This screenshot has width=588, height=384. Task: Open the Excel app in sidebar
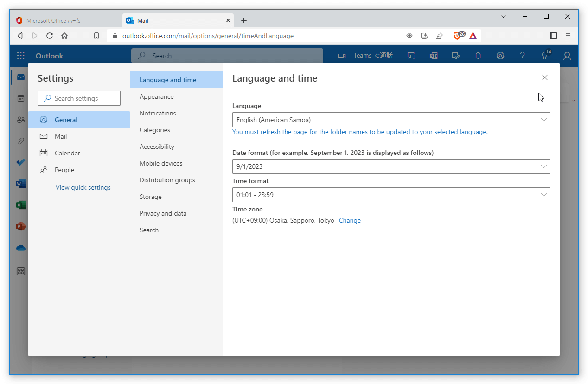click(20, 205)
